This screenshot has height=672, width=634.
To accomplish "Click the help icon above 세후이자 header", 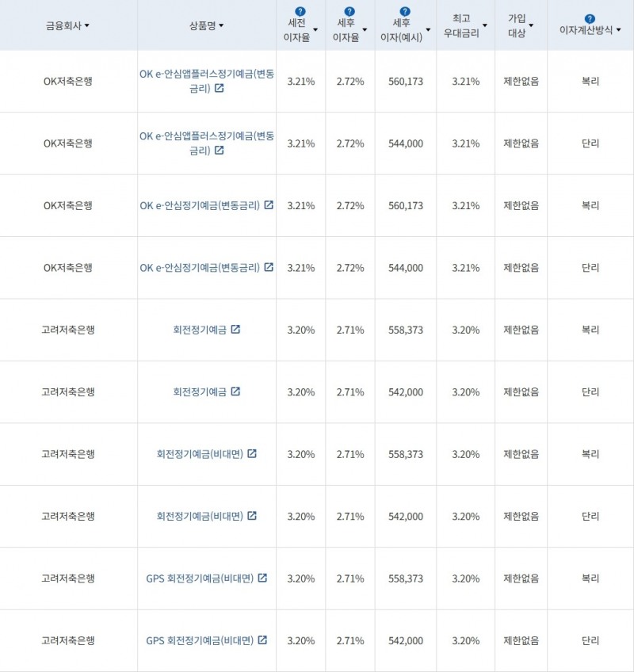I will click(x=406, y=10).
